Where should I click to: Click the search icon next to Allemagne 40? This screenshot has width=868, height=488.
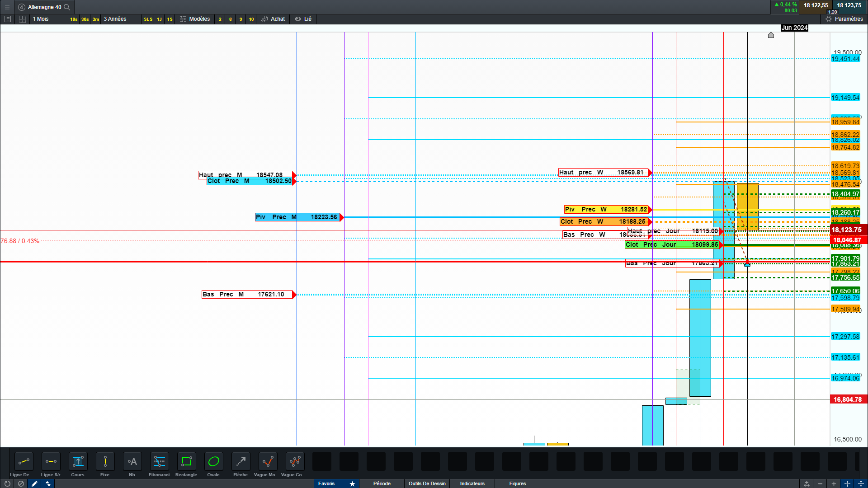tap(67, 7)
